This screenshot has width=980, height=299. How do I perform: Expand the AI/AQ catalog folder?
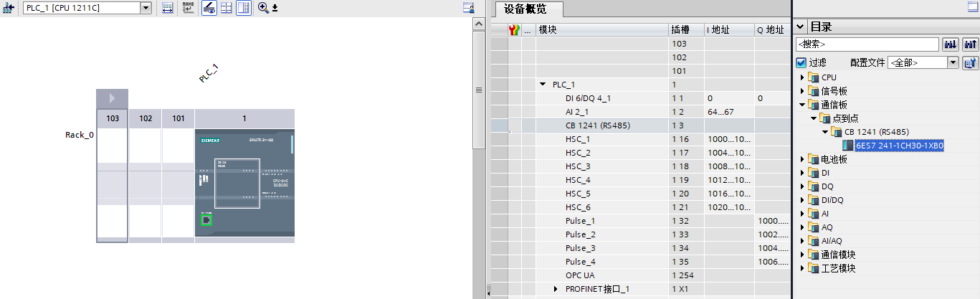802,241
